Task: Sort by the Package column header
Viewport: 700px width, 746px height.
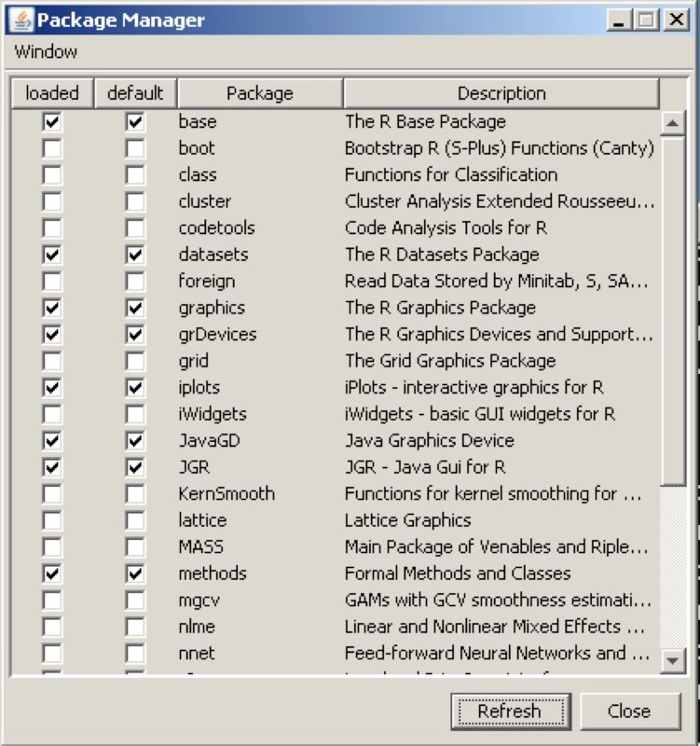Action: point(260,93)
